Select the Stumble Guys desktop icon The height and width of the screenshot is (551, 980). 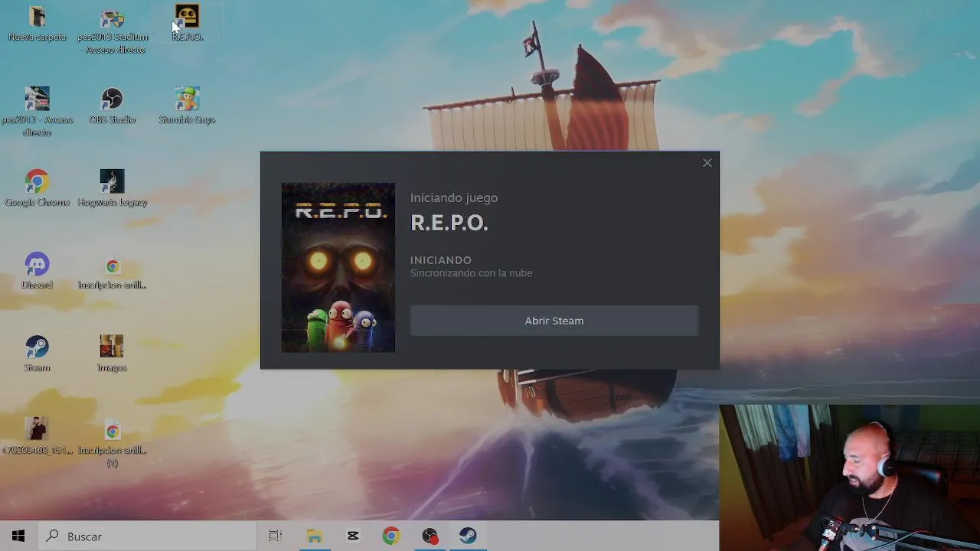coord(187,106)
